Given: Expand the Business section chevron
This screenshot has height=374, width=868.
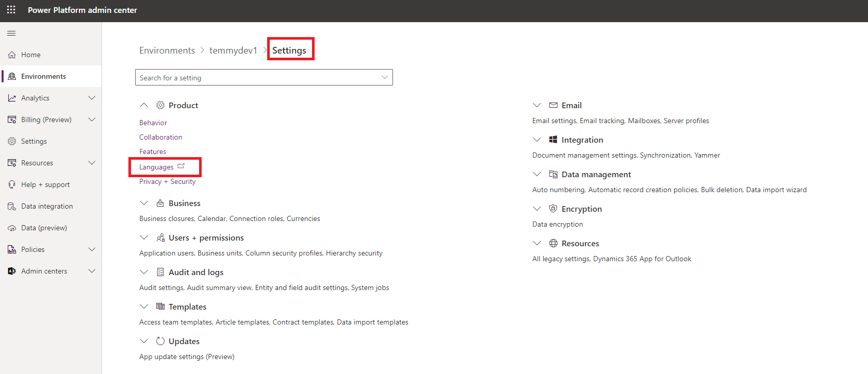Looking at the screenshot, I should 144,203.
